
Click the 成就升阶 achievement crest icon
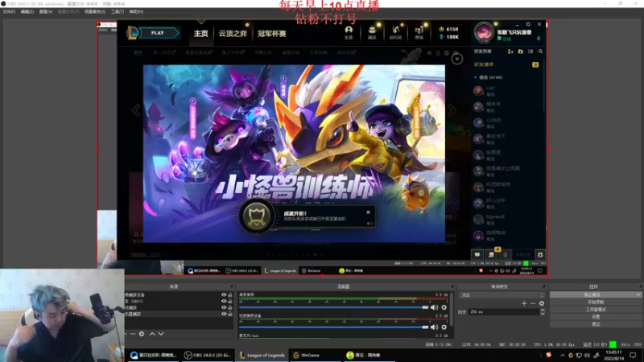(257, 216)
